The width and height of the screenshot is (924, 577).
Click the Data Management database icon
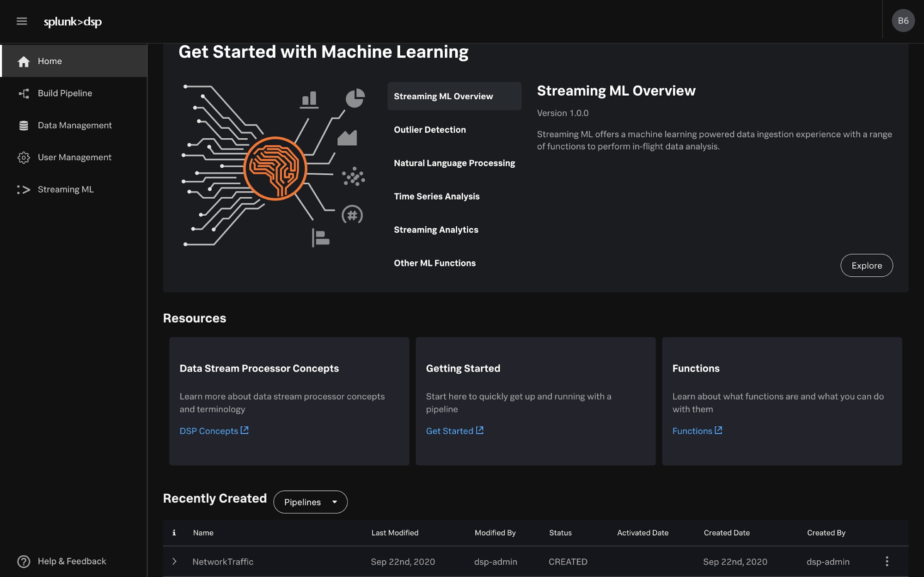click(x=24, y=126)
